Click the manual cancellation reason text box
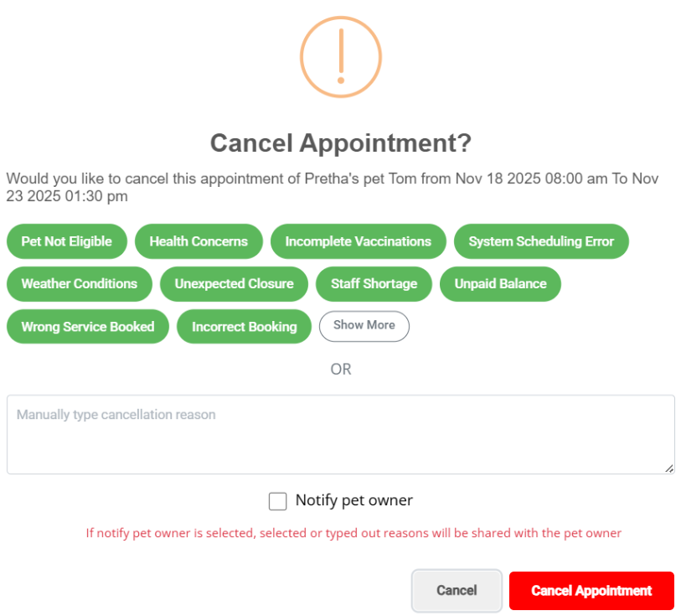This screenshot has width=681, height=616. click(x=340, y=434)
